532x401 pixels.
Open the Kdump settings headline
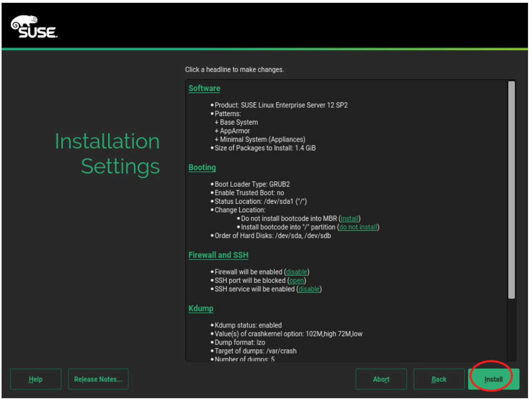click(201, 309)
